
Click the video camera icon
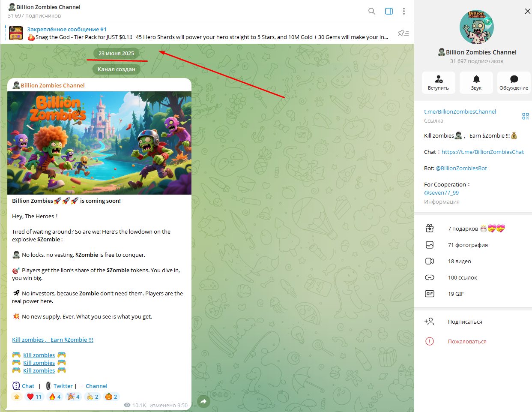[430, 261]
